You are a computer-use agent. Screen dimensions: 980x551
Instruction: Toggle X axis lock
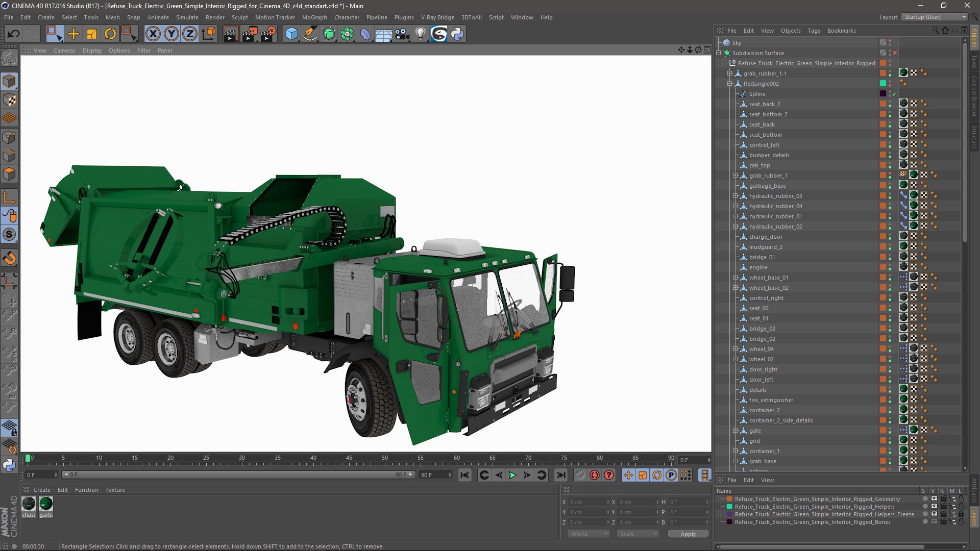[153, 34]
